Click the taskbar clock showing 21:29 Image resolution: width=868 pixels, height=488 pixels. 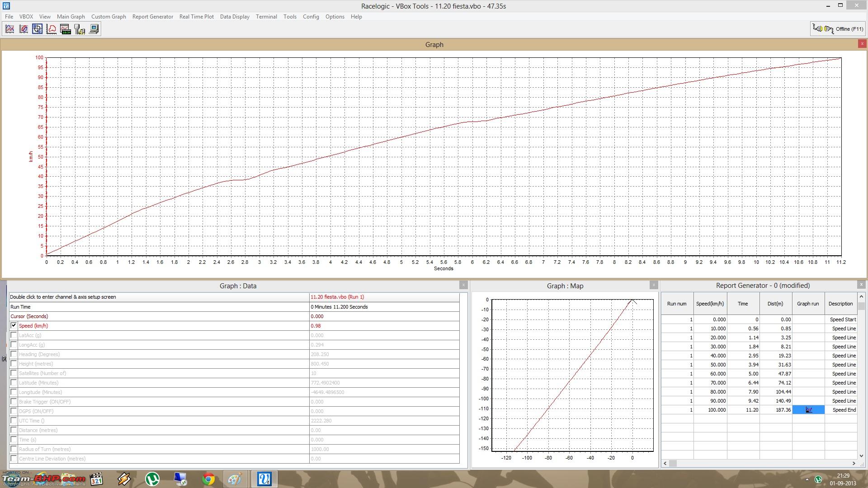click(843, 475)
